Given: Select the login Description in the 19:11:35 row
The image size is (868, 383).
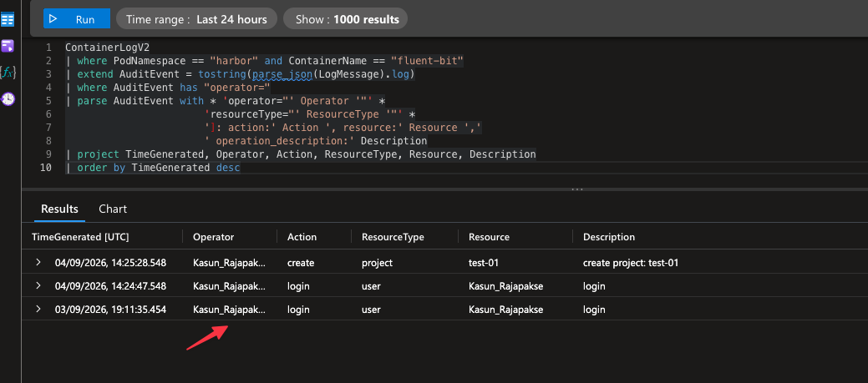Looking at the screenshot, I should point(594,310).
